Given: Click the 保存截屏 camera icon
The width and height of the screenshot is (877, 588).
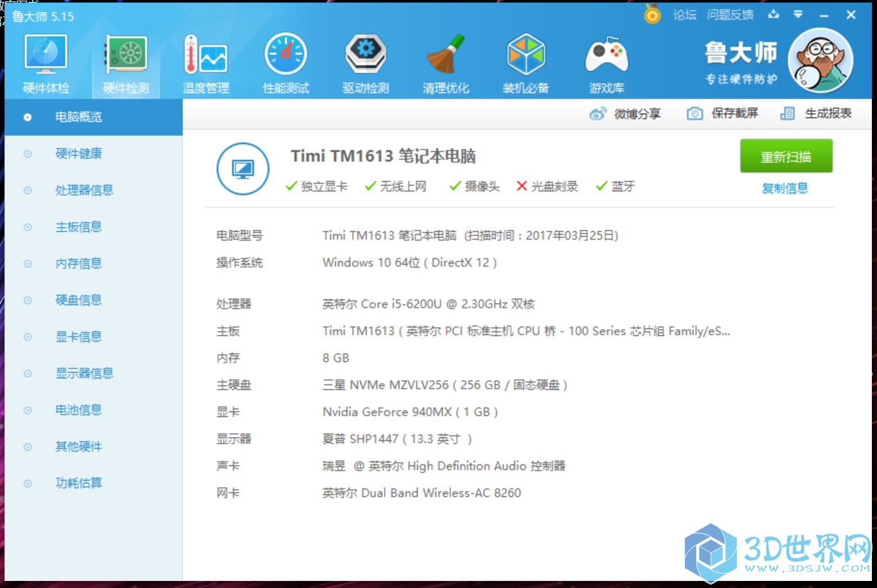Looking at the screenshot, I should 695,114.
